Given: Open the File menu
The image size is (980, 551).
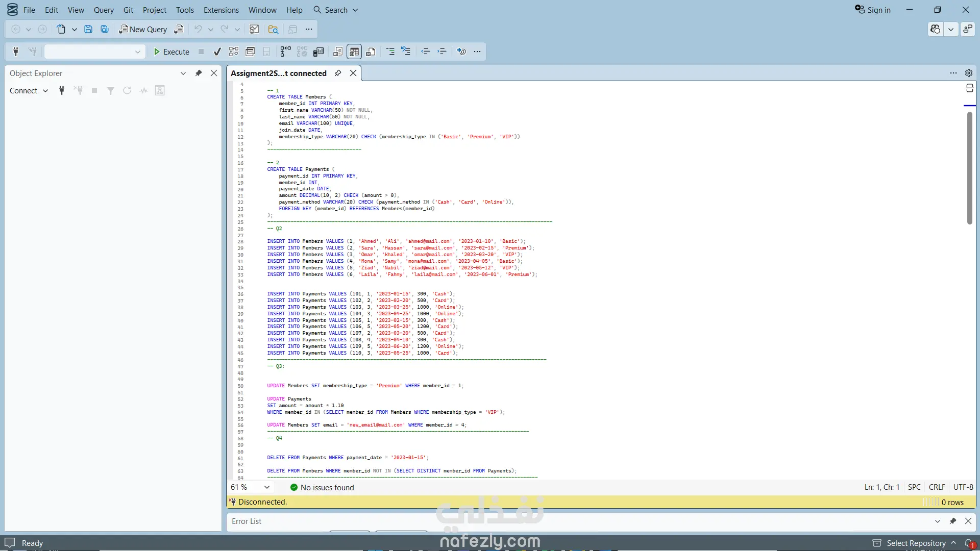Looking at the screenshot, I should [29, 10].
